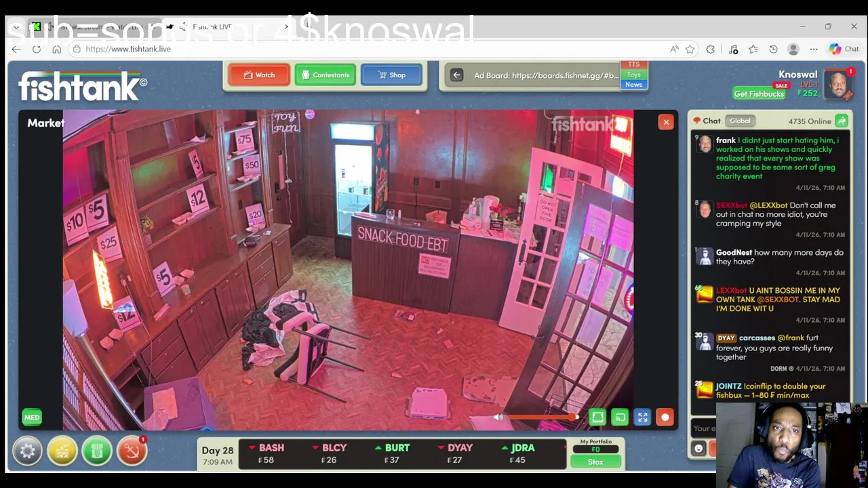The width and height of the screenshot is (868, 488).
Task: Focus the chat message input field
Action: tap(703, 428)
